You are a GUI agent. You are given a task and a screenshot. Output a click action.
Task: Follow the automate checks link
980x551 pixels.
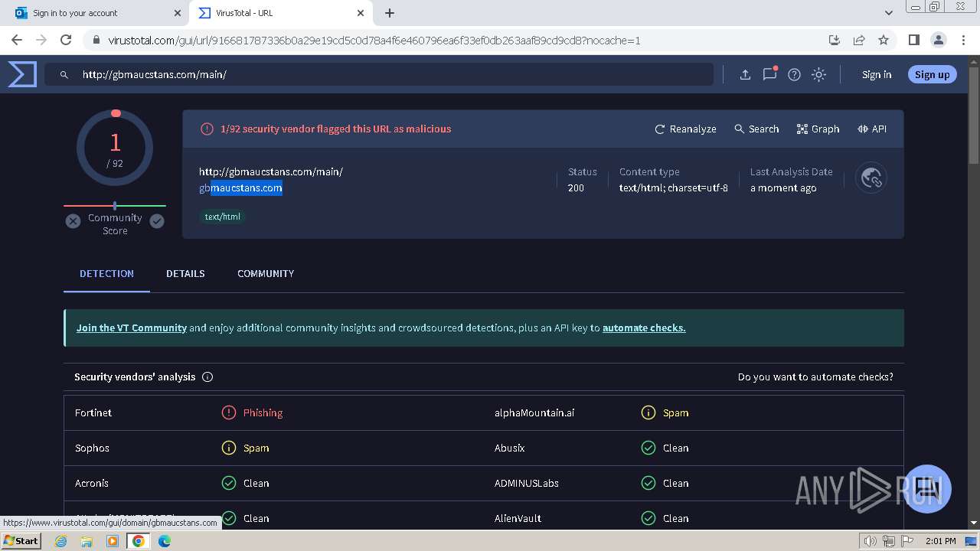point(644,328)
